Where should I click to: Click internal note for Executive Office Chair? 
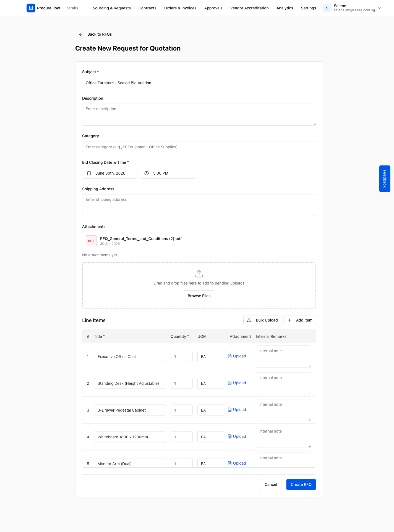click(283, 356)
